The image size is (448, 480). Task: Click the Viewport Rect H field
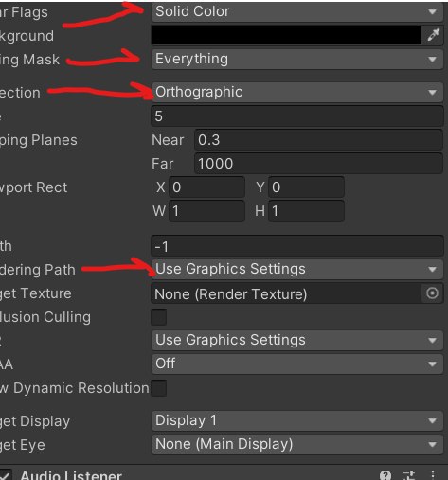click(x=306, y=211)
